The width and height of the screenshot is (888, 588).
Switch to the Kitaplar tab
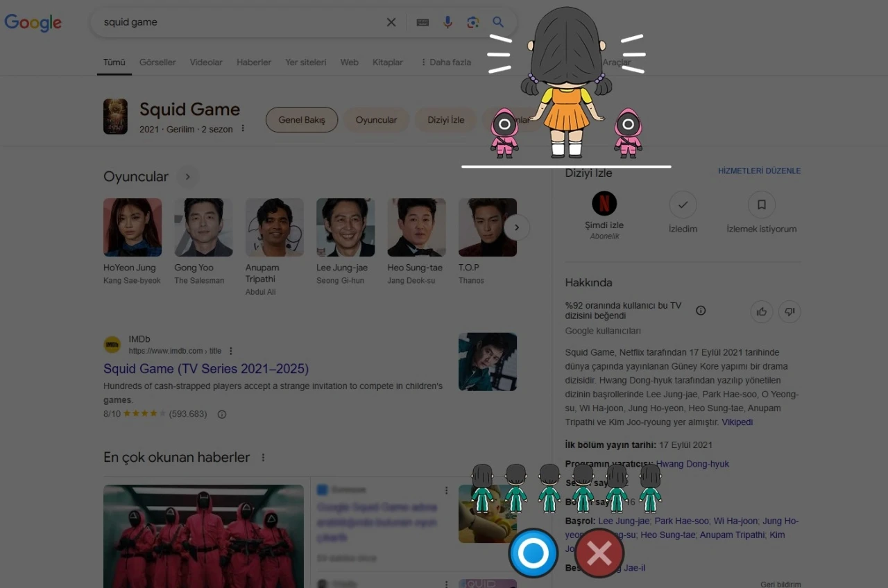(x=387, y=62)
